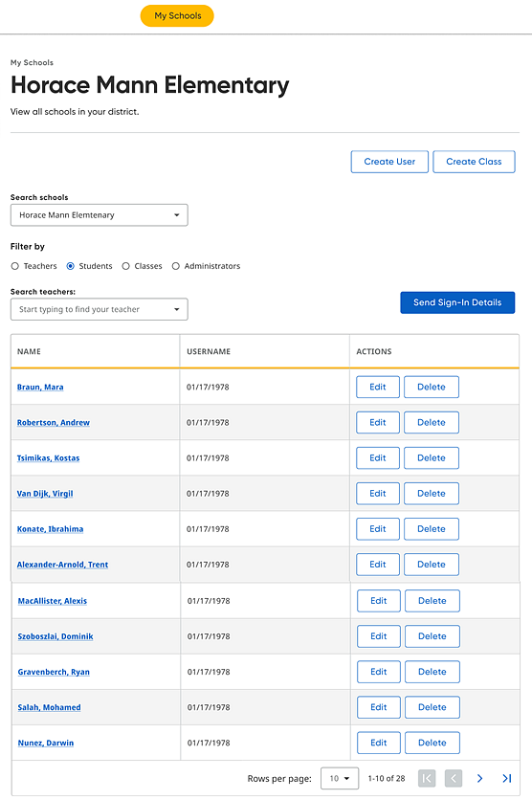The width and height of the screenshot is (532, 800).
Task: Open student MacAllister, Alexis link
Action: tap(53, 601)
